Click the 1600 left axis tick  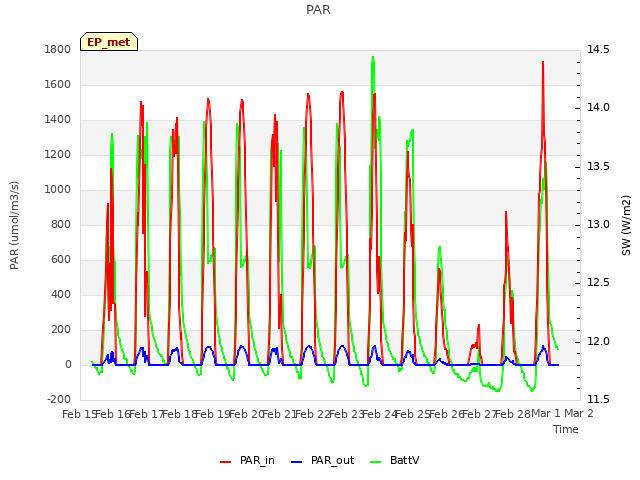coord(58,84)
